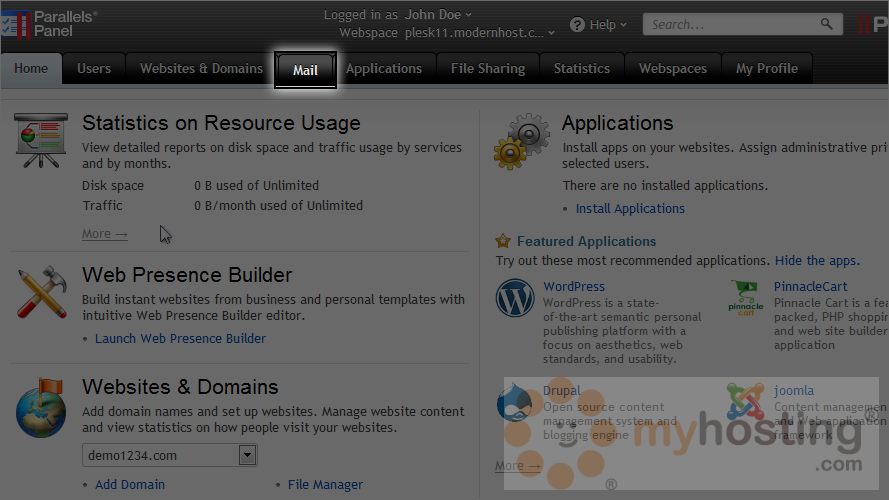Click the Web Presence Builder heading
The width and height of the screenshot is (889, 500).
coord(187,275)
